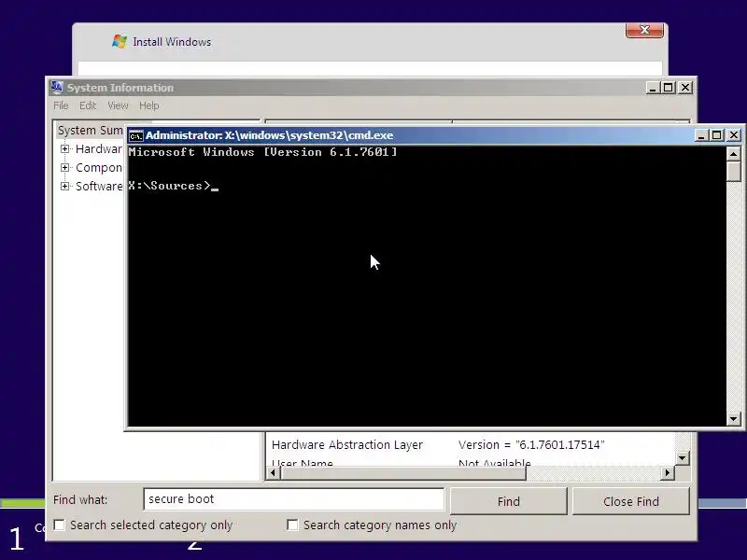Close the command prompt window
747x560 pixels.
734,135
